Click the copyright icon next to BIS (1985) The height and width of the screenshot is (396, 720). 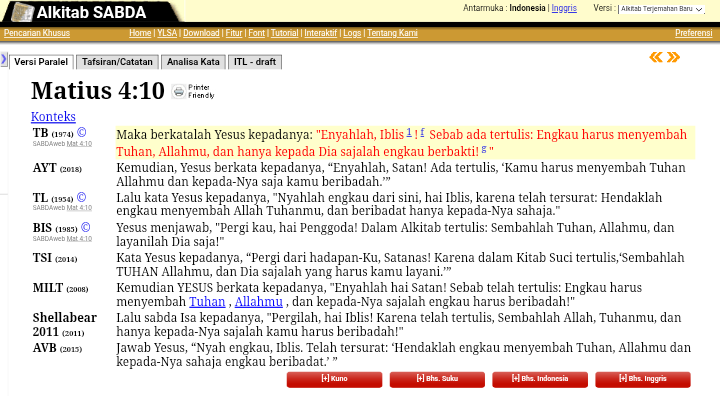pos(85,227)
